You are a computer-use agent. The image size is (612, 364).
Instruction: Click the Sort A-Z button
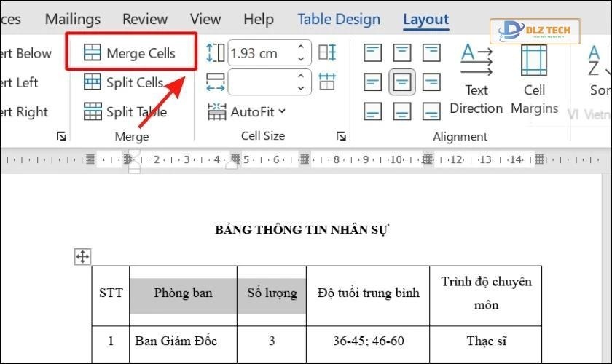599,70
